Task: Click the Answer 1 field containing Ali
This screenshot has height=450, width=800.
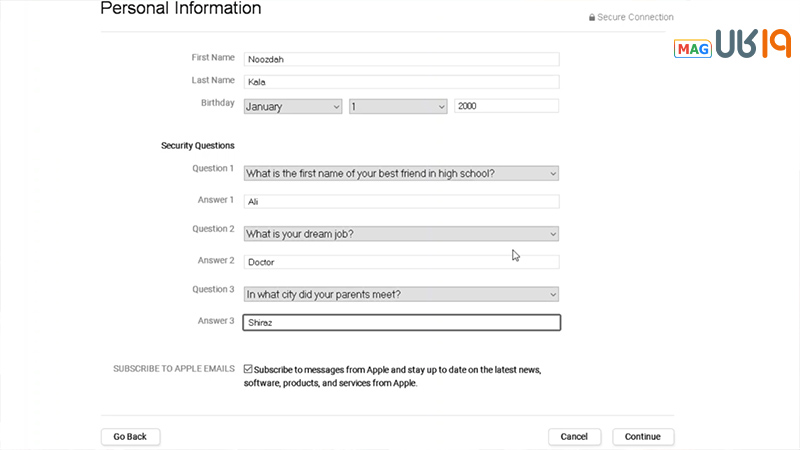Action: (401, 201)
